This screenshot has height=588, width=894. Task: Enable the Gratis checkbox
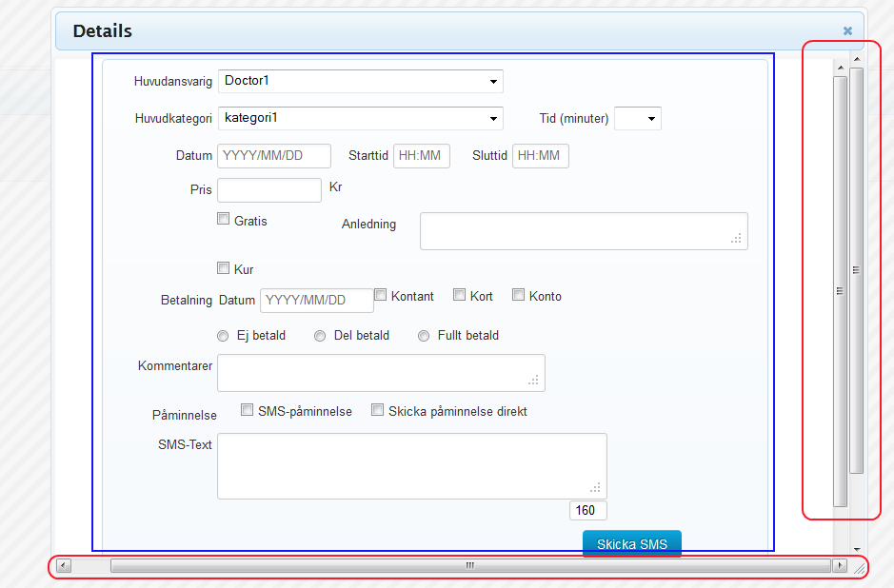point(223,218)
